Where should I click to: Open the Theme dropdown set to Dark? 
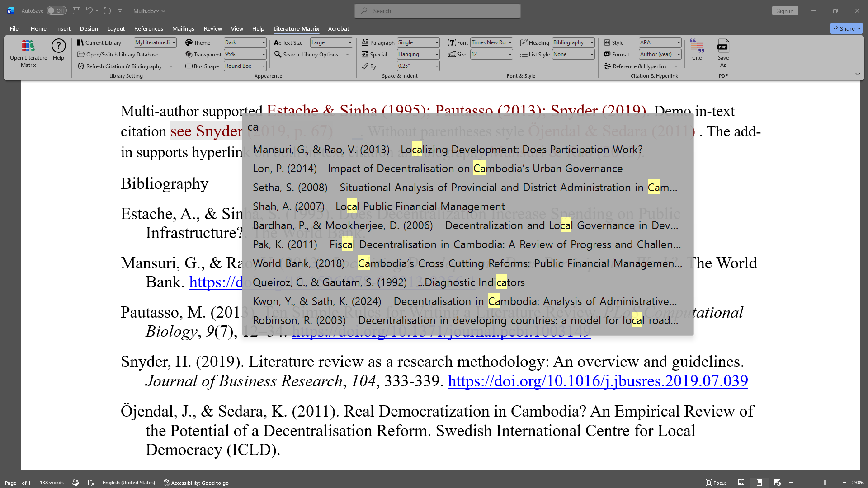245,42
